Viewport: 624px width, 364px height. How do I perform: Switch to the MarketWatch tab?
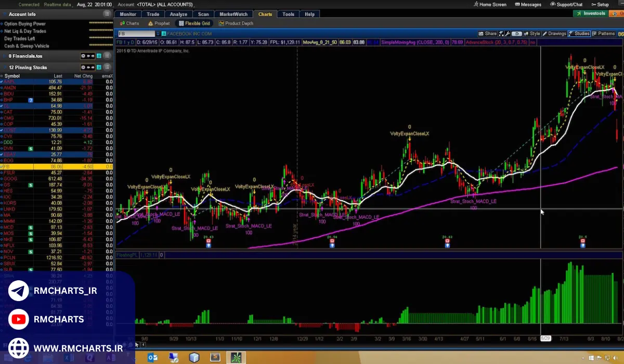pyautogui.click(x=233, y=14)
